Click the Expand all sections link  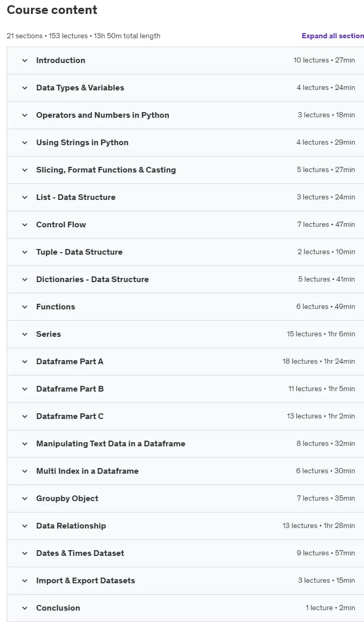pos(333,36)
